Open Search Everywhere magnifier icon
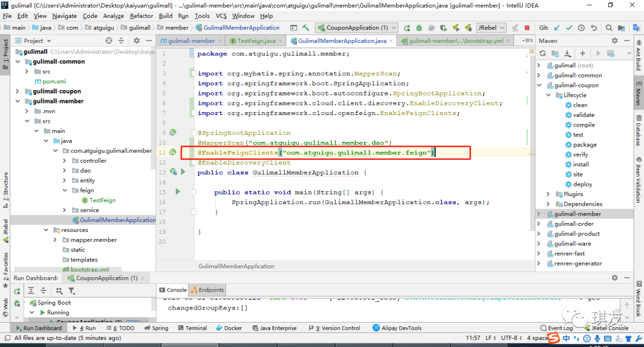This screenshot has width=644, height=347. 609,28
